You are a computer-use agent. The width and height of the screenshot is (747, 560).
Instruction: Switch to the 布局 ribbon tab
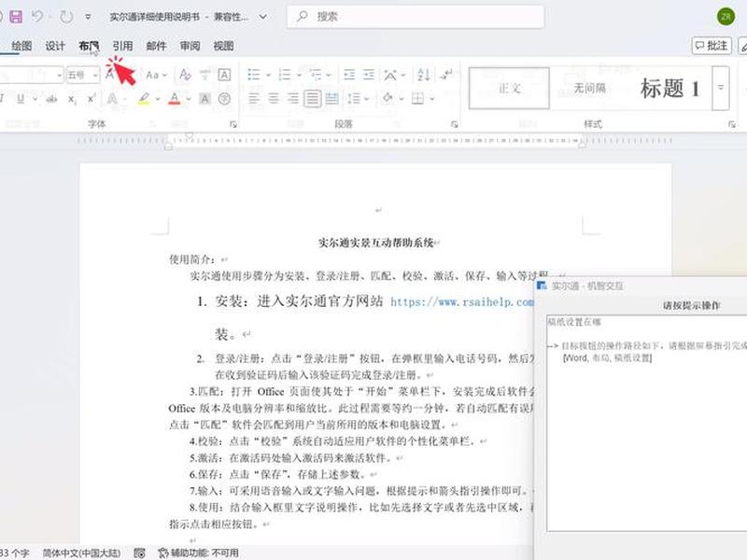click(x=89, y=46)
